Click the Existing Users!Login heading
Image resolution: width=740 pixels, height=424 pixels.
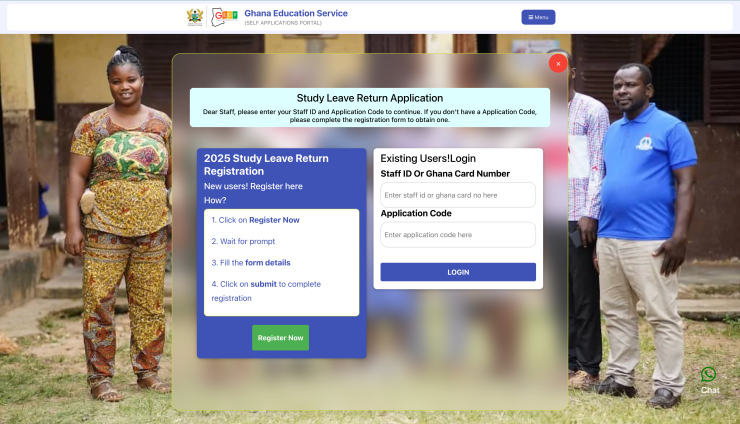click(x=428, y=159)
